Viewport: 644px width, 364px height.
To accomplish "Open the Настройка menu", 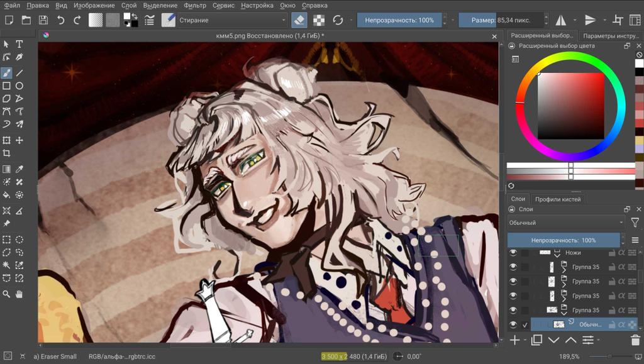I will [257, 5].
